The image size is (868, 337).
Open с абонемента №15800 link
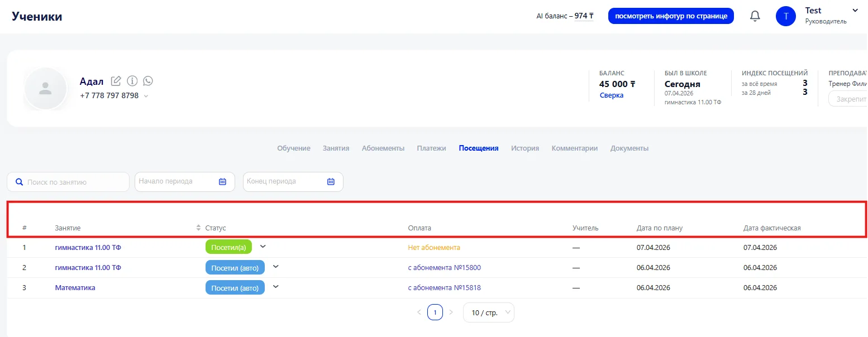444,268
